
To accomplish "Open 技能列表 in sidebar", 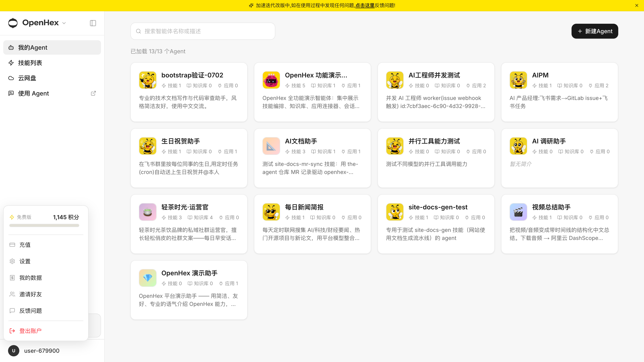I will [x=52, y=63].
